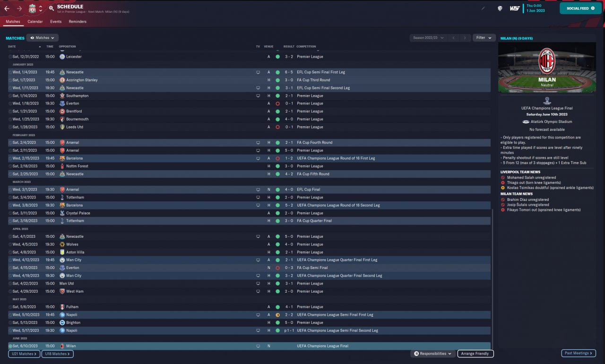The image size is (605, 364).
Task: Click the p 1 - 1 Napoli result
Action: 288,330
